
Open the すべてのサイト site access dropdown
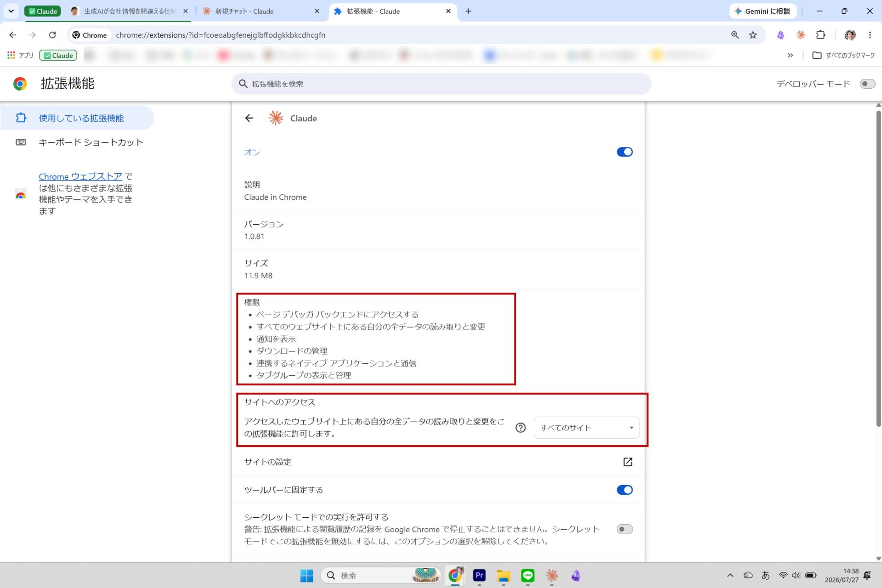tap(586, 428)
